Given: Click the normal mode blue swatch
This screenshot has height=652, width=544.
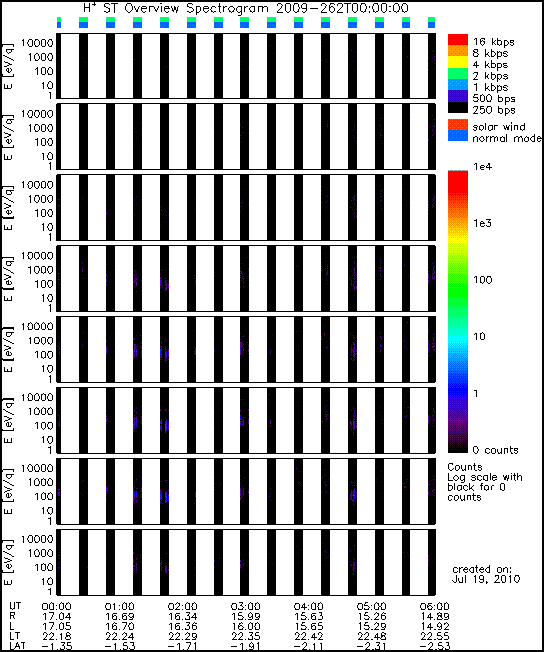Looking at the screenshot, I should tap(458, 136).
